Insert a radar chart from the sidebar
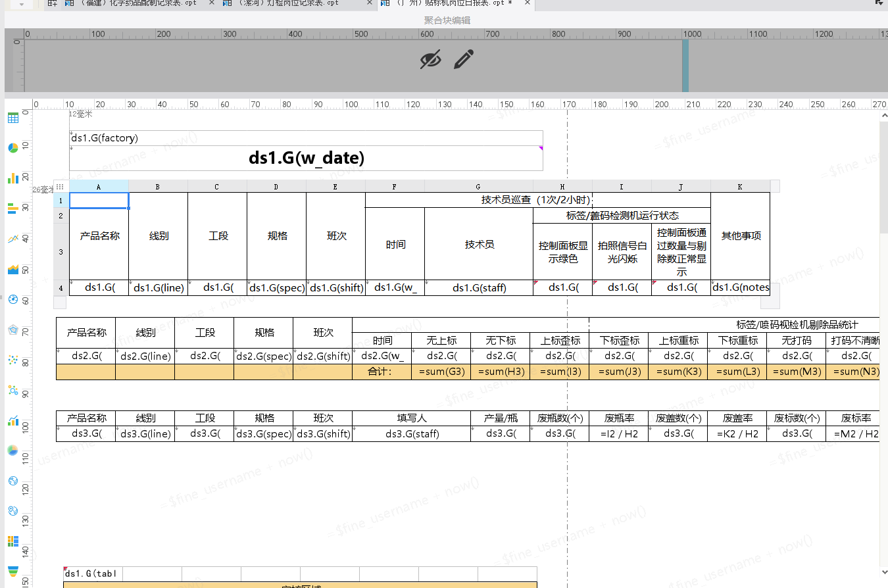 click(x=12, y=330)
